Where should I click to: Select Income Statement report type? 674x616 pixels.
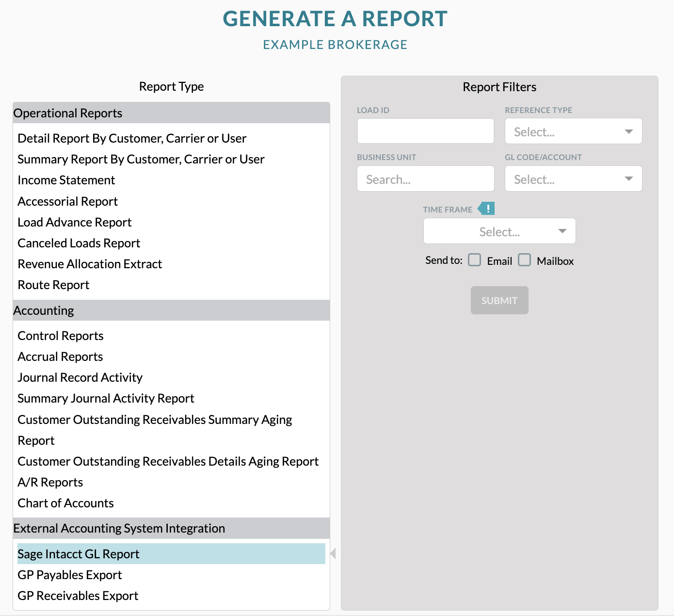[x=66, y=180]
